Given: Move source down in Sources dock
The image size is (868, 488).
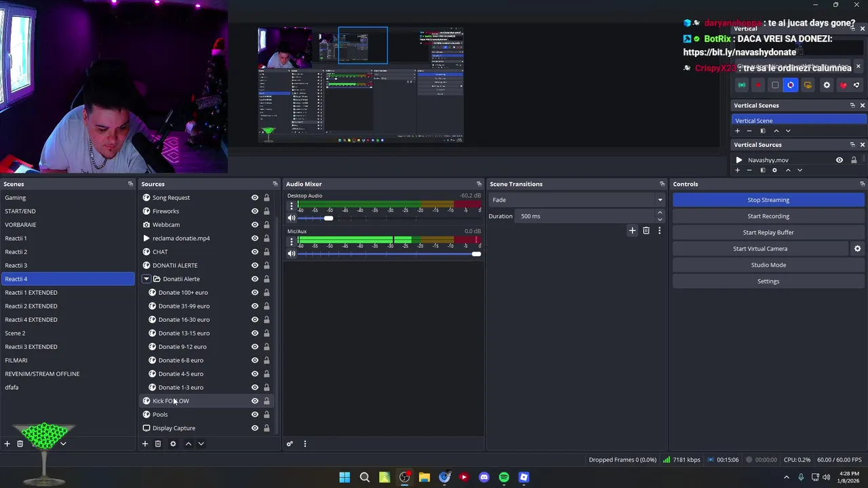Looking at the screenshot, I should click(201, 443).
